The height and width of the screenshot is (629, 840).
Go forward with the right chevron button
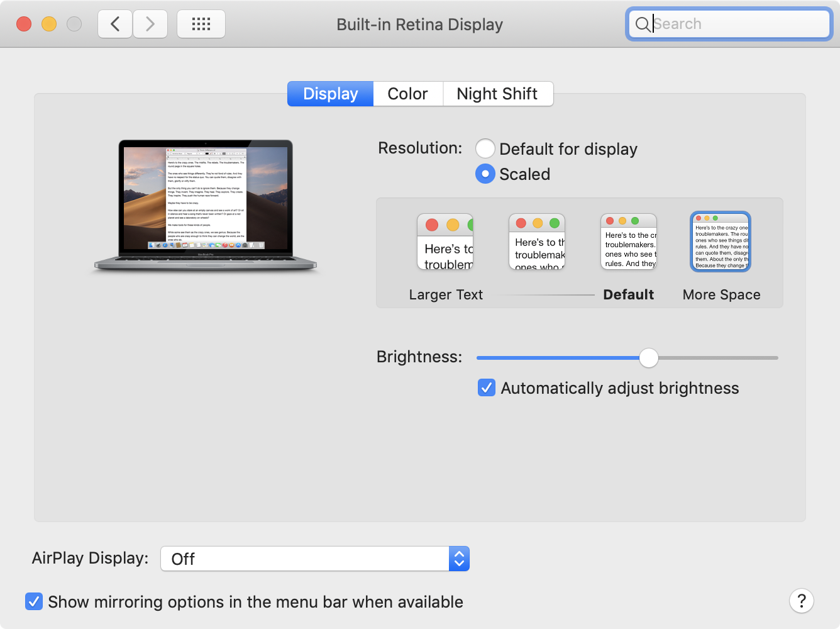tap(150, 25)
